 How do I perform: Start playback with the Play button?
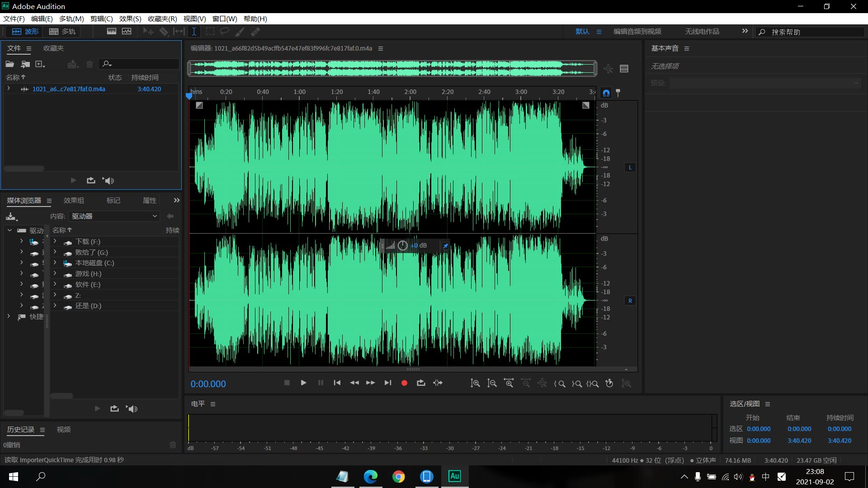(x=303, y=383)
